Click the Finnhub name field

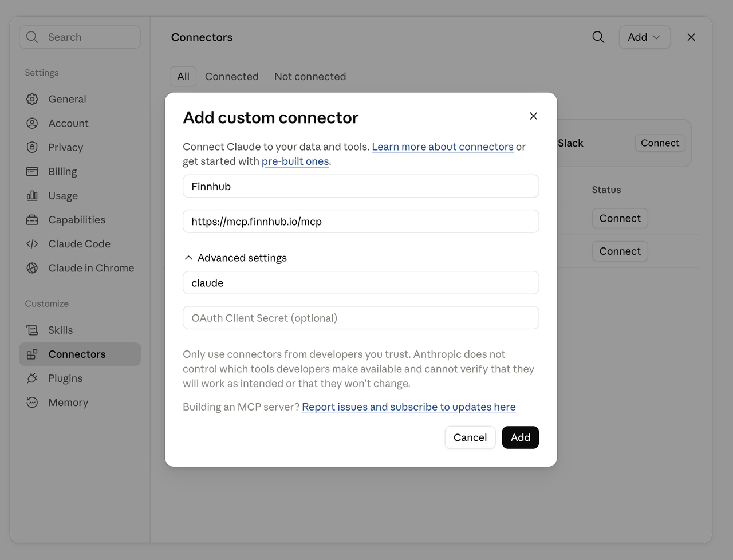pos(361,186)
